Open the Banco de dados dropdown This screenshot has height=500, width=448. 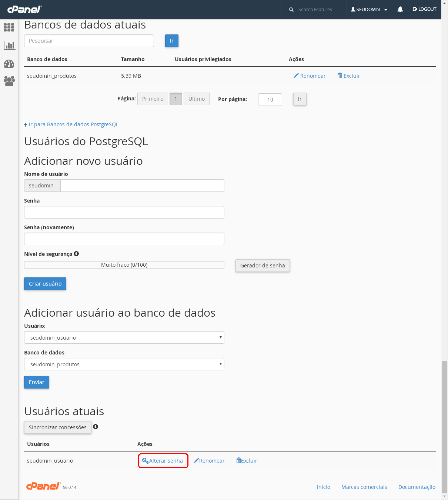click(124, 364)
